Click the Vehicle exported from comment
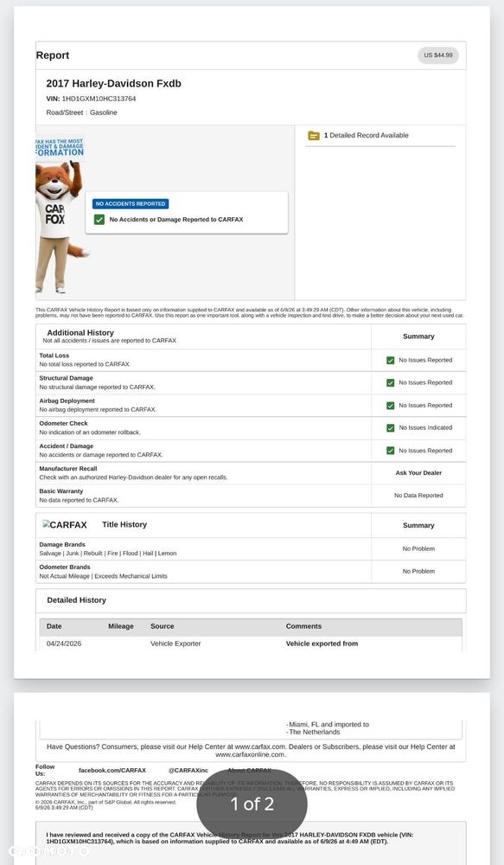 point(322,644)
